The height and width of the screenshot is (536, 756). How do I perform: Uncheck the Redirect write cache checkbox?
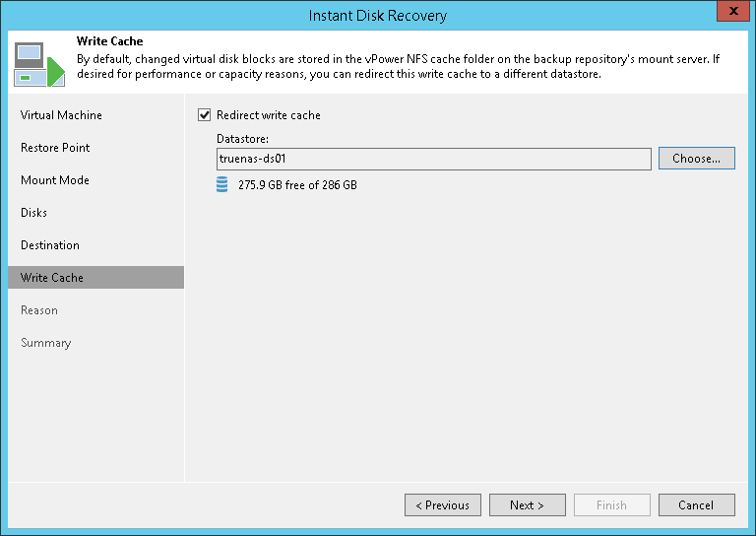coord(205,115)
